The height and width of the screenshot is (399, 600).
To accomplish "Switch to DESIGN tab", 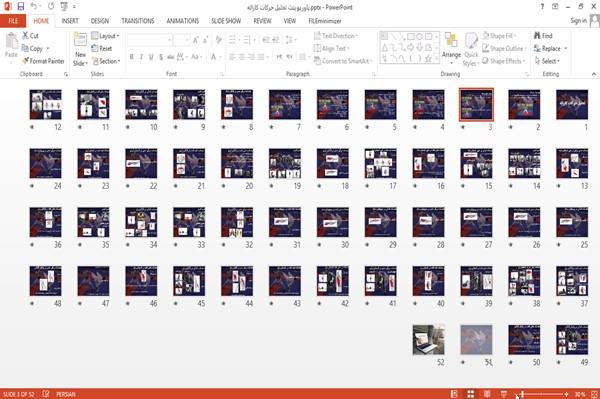I will click(x=100, y=21).
